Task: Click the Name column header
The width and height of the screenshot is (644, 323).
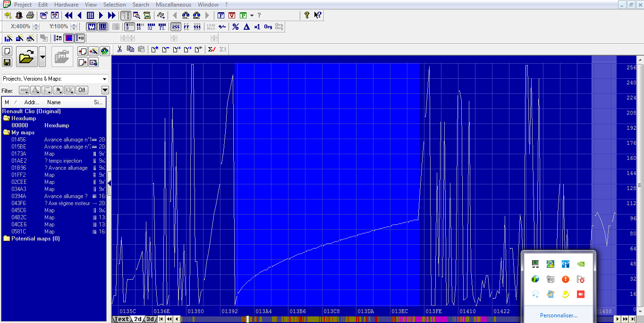Action: (68, 102)
